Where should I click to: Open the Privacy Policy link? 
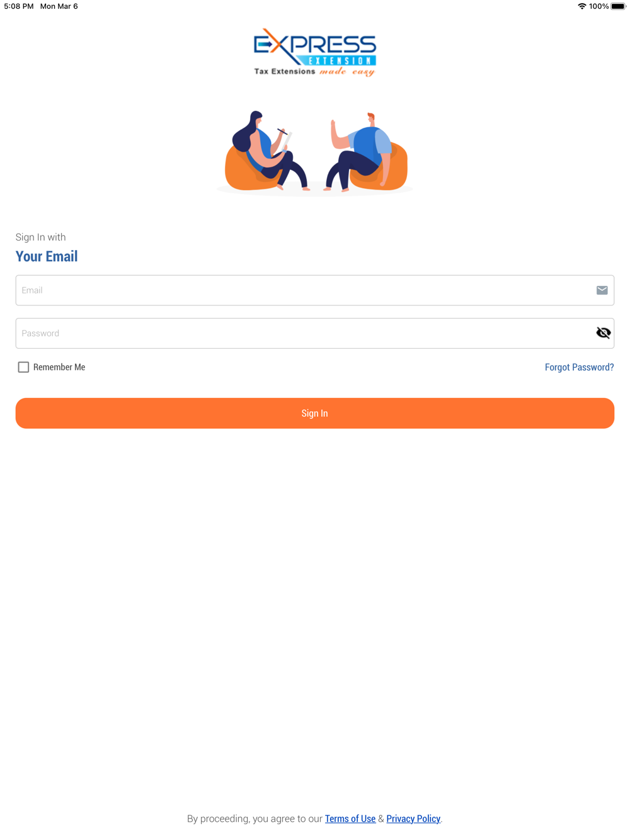(413, 819)
